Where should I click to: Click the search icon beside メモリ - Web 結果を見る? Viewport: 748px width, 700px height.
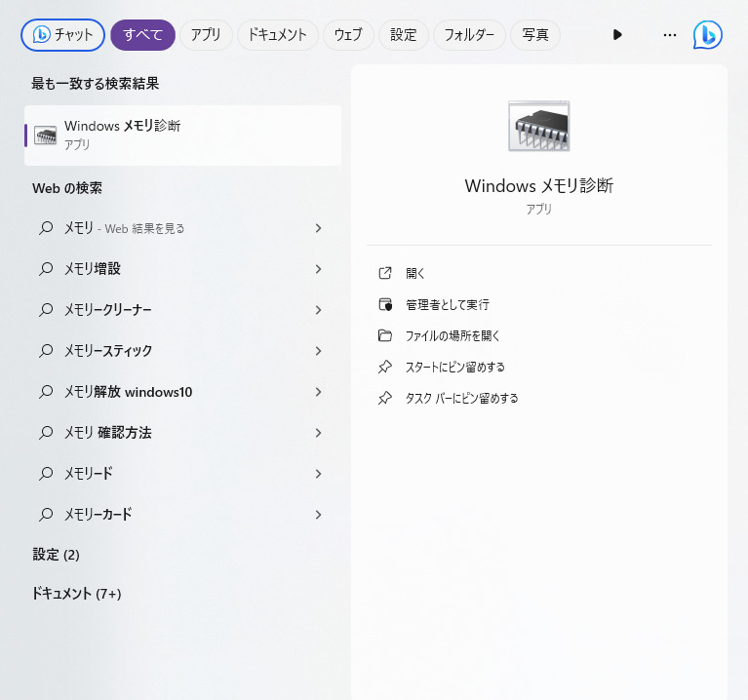coord(46,228)
